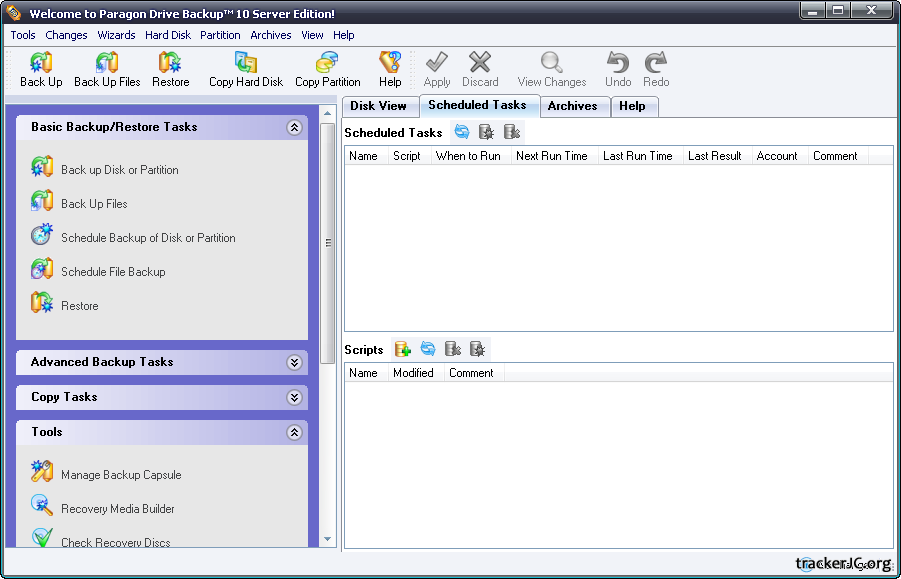Screen dimensions: 901x579
Task: Open Help from the toolbar
Action: click(389, 70)
